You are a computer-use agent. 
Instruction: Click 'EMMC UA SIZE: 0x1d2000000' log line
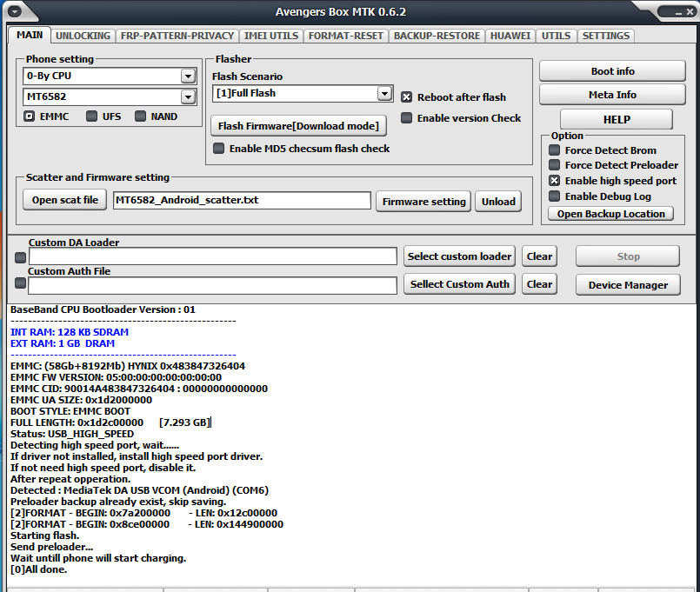pos(81,400)
